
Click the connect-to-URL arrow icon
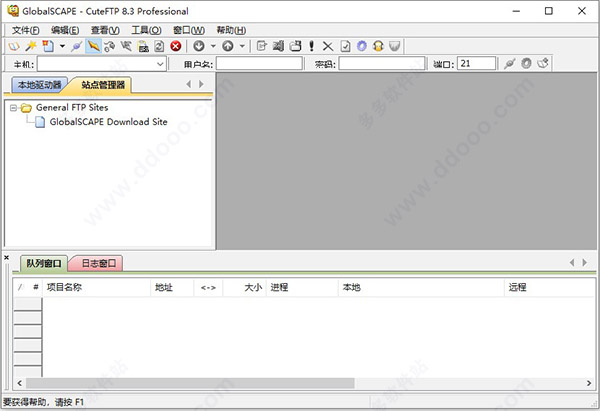pos(126,46)
